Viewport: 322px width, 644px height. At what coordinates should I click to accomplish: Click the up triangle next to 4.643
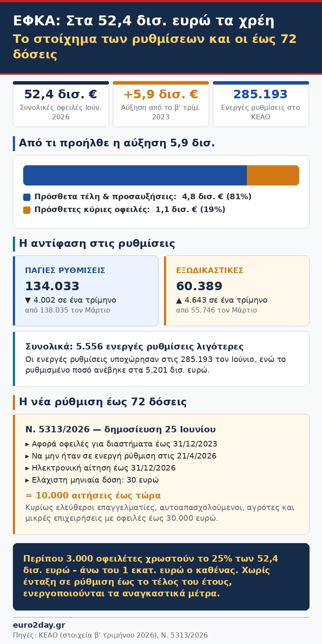179,300
